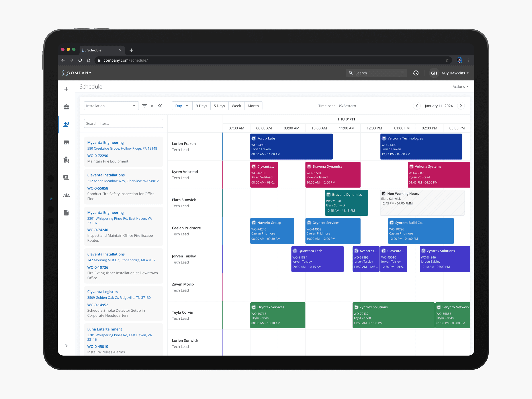Click the history clock icon in header

tap(416, 73)
